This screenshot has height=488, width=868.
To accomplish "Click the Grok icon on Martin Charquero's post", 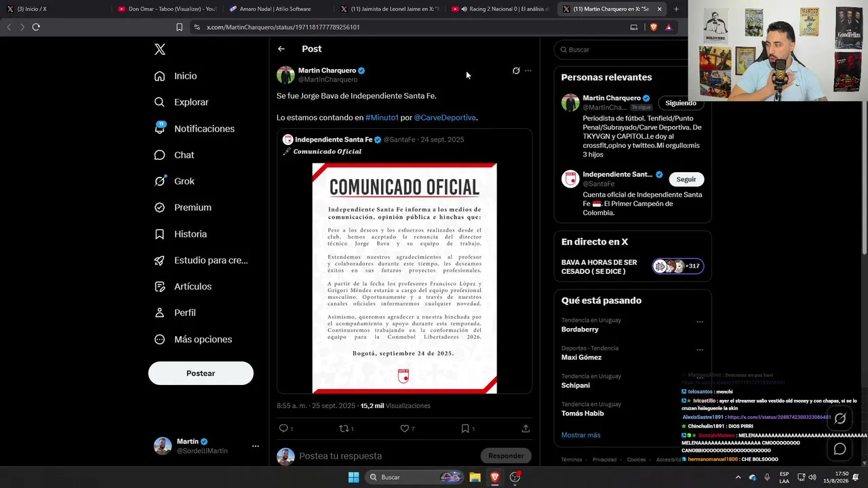I will click(516, 70).
